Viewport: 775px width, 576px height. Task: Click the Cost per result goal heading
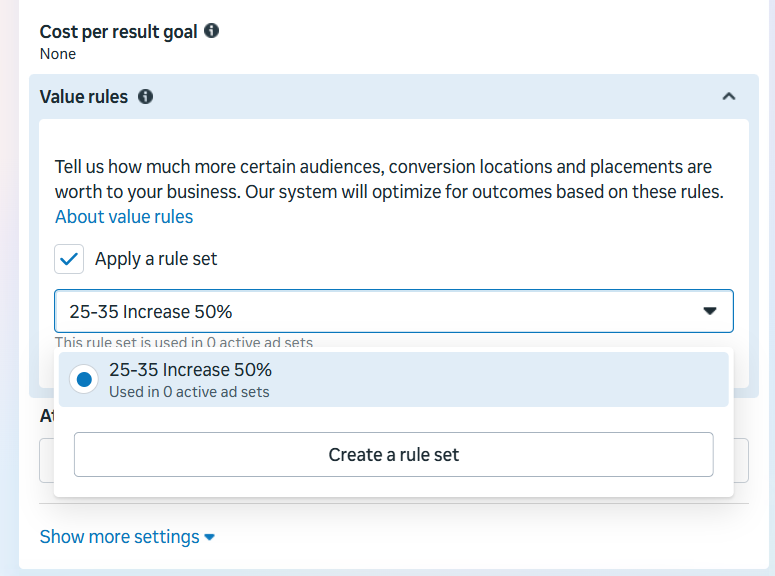click(x=118, y=32)
